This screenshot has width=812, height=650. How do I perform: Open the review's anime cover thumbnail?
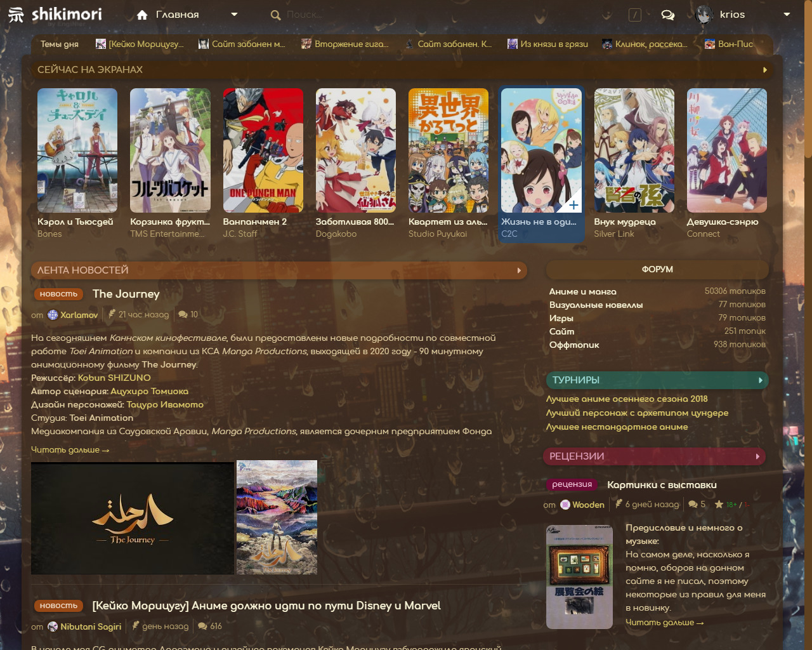pyautogui.click(x=579, y=576)
